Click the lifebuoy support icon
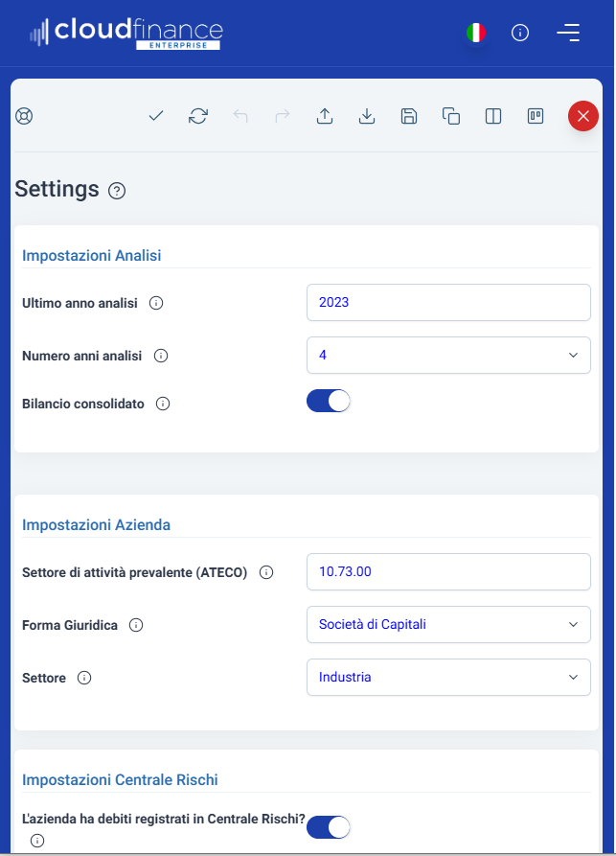The image size is (616, 856). coord(24,116)
